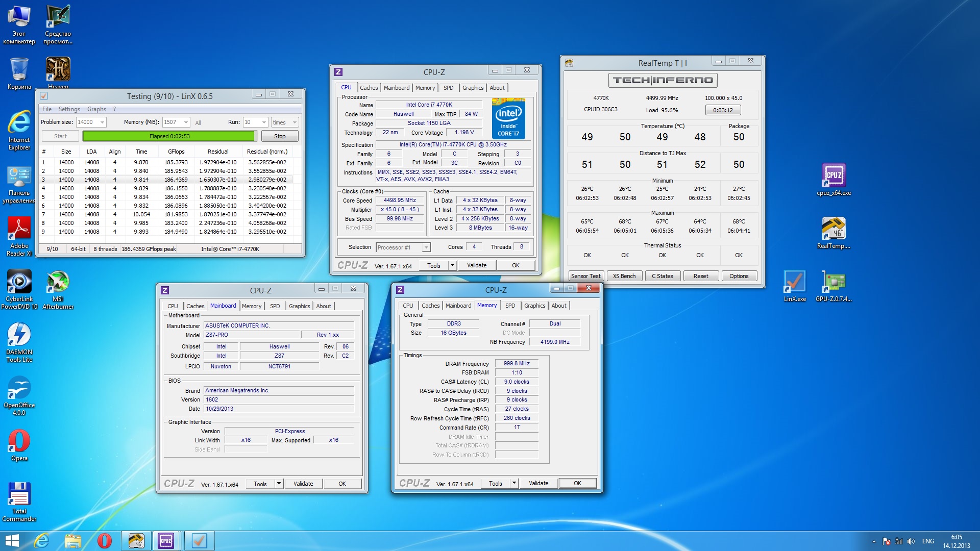Open the Windows Start button
The height and width of the screenshot is (551, 980).
[11, 540]
